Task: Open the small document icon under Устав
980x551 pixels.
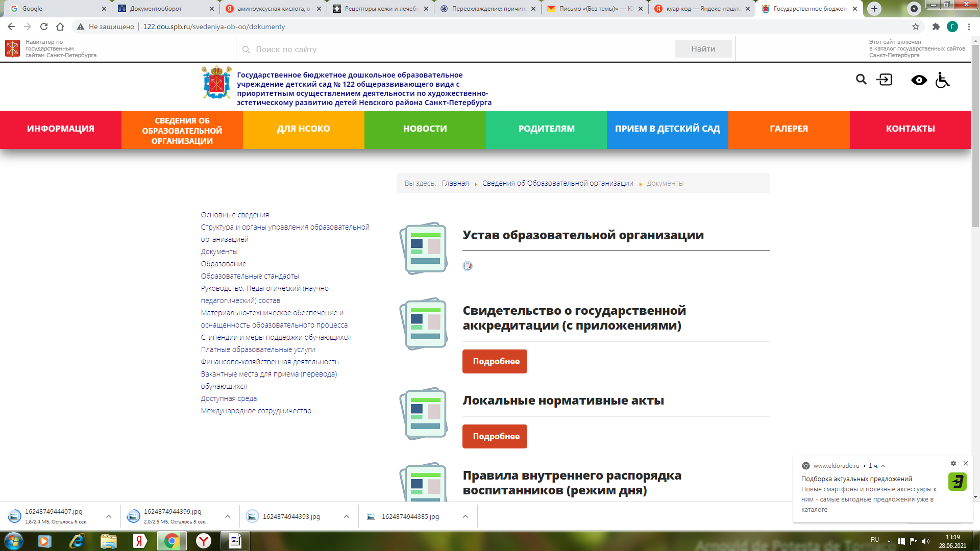Action: point(468,266)
